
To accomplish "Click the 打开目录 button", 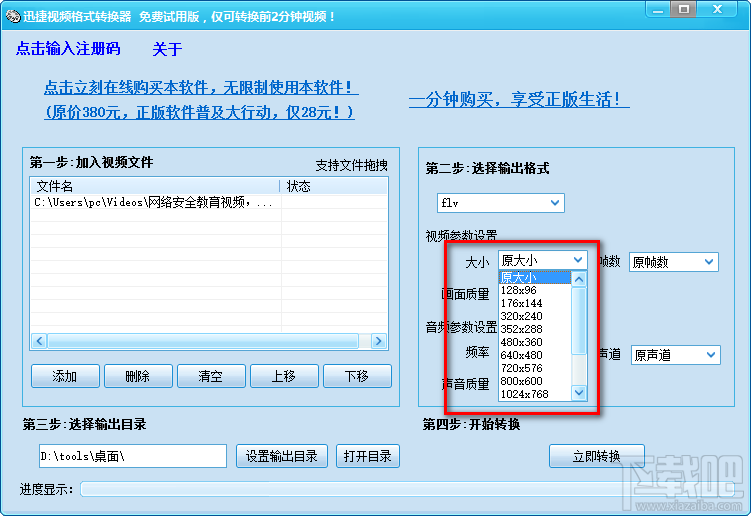I will pos(368,456).
